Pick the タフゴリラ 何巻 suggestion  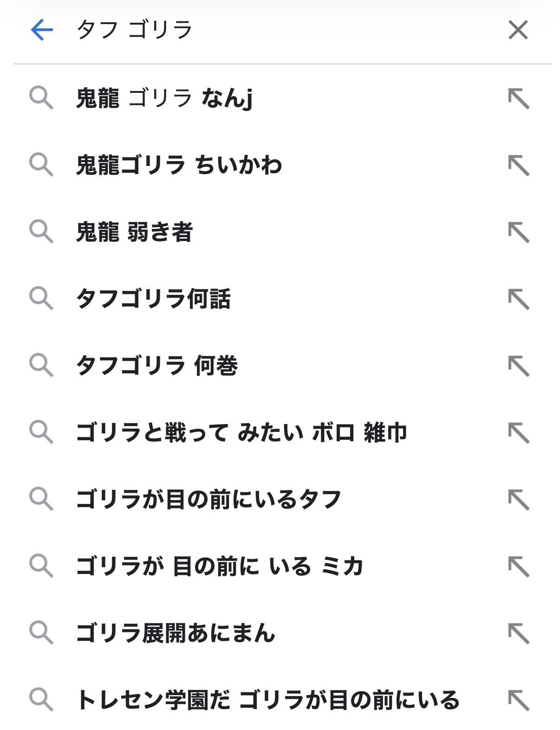[157, 365]
